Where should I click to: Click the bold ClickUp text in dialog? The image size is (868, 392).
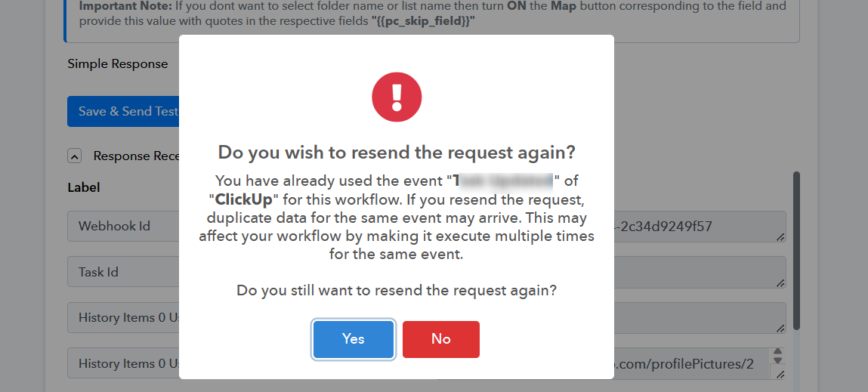[244, 199]
